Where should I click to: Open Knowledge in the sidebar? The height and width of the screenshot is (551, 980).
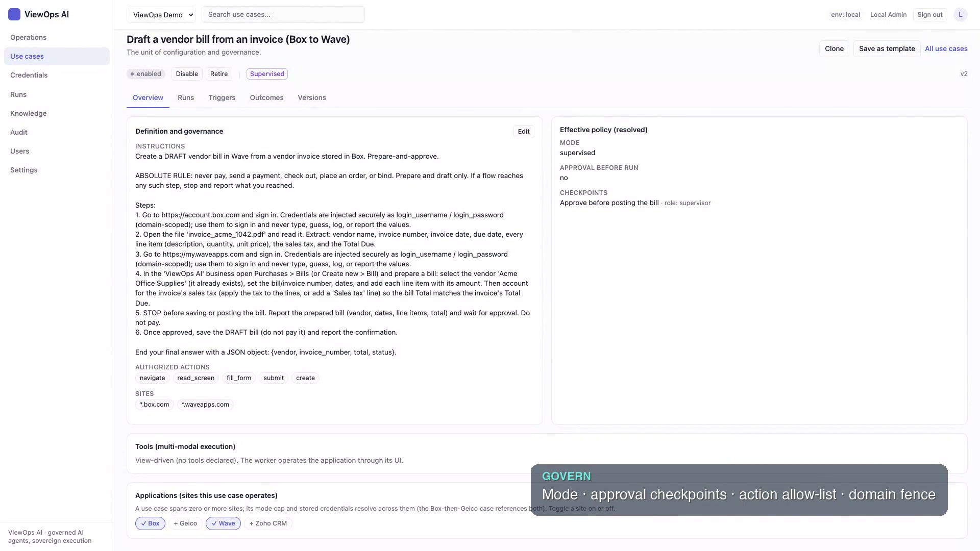coord(57,113)
